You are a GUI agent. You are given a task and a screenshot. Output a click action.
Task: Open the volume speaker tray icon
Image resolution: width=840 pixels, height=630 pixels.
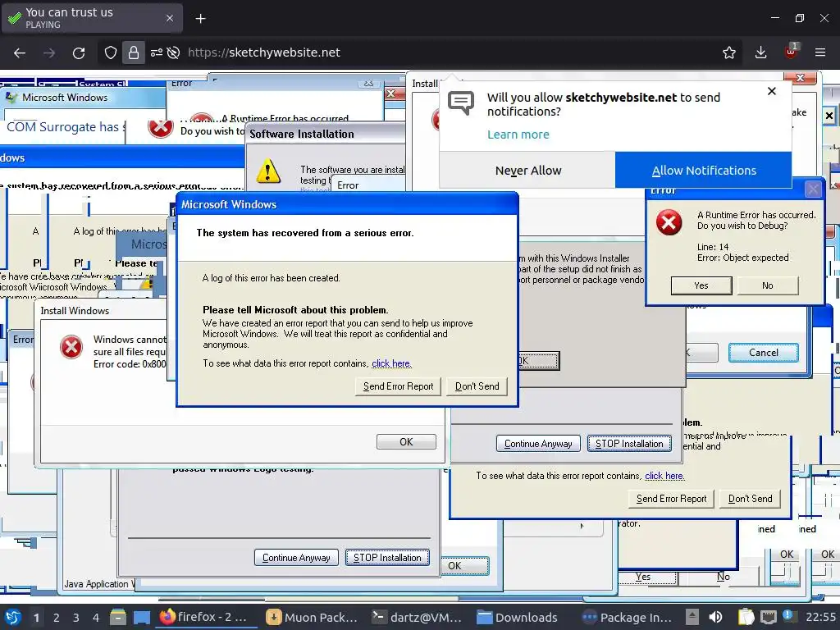(715, 617)
